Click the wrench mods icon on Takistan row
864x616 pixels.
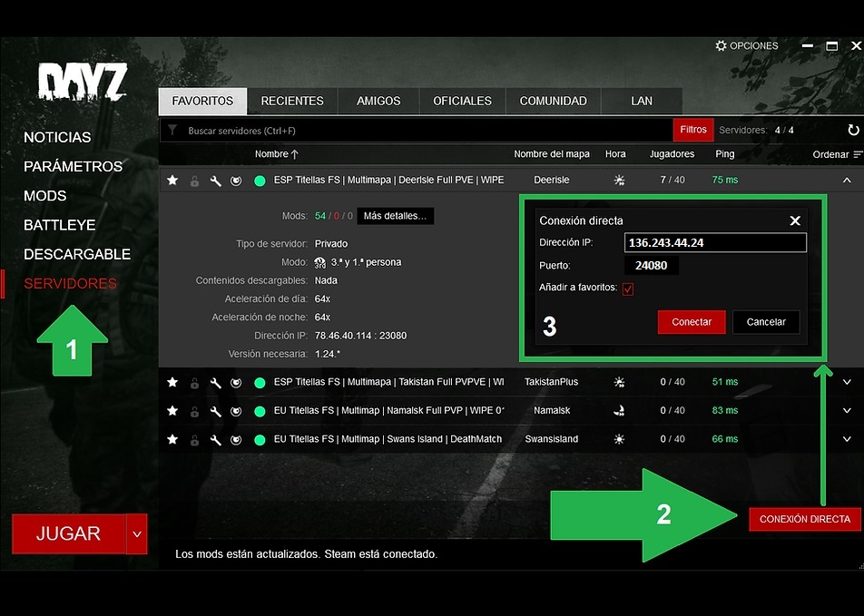coord(215,382)
